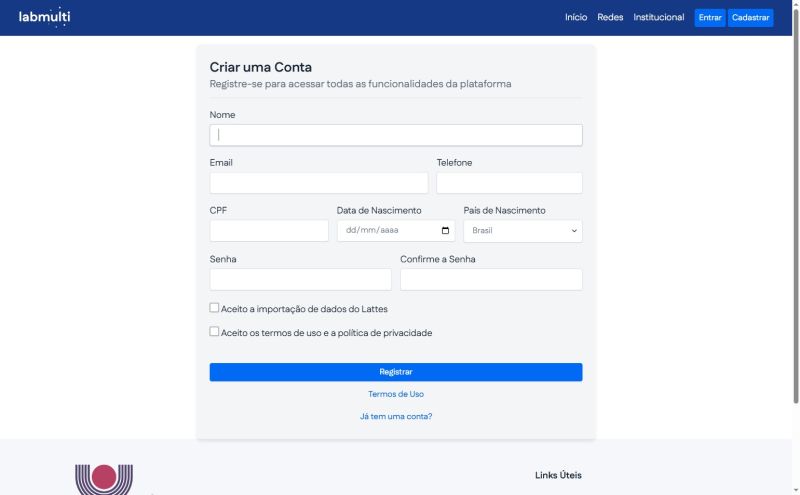
Task: Open Termos de Uso link
Action: point(396,394)
